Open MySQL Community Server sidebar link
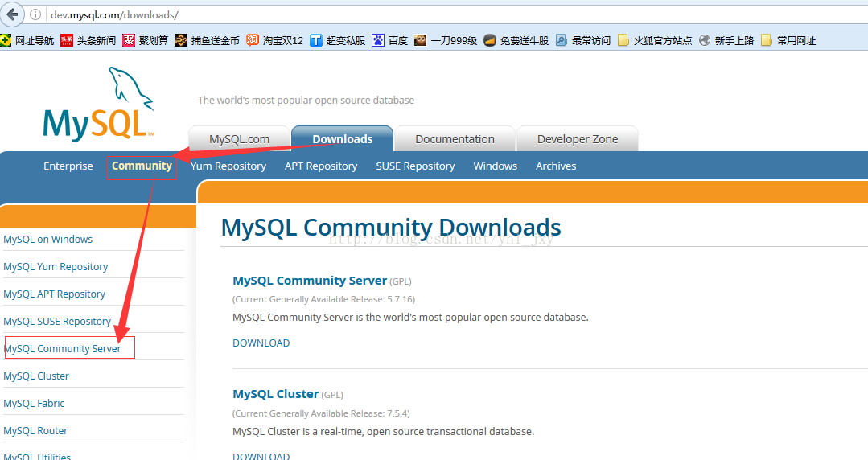This screenshot has width=868, height=460. coord(62,349)
